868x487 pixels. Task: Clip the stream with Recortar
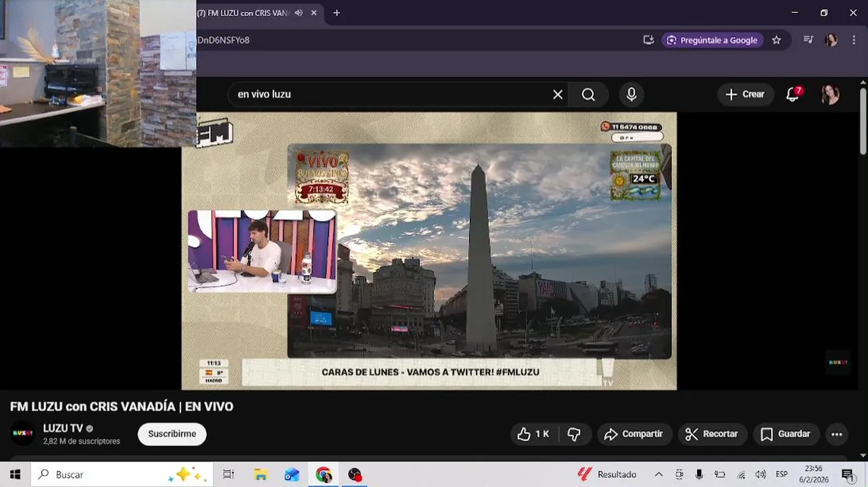[x=712, y=434]
